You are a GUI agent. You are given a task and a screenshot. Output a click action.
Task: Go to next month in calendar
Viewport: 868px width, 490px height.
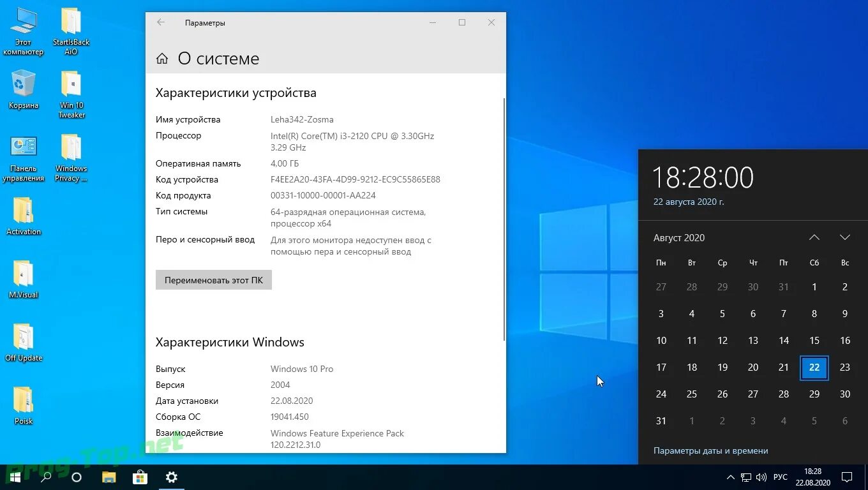click(845, 237)
